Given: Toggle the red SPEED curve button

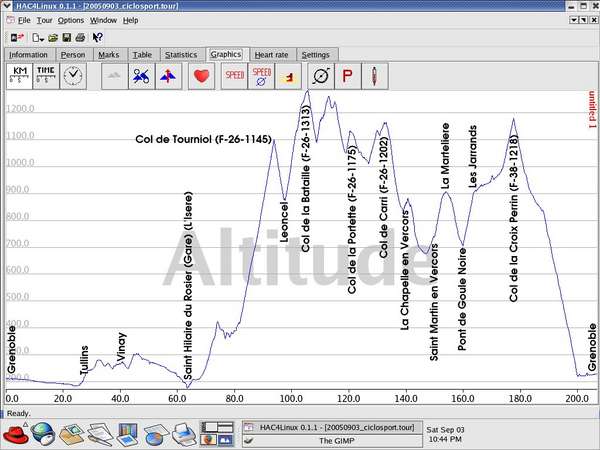Looking at the screenshot, I should 235,76.
